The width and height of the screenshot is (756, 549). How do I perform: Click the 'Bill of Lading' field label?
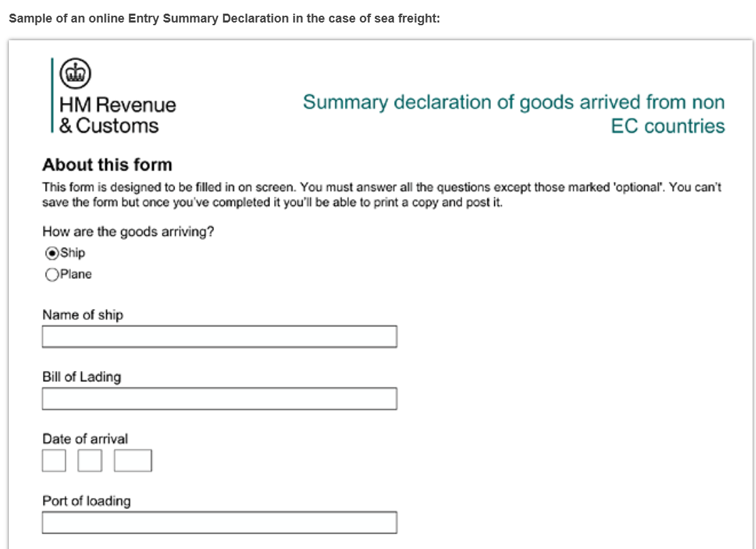[81, 376]
